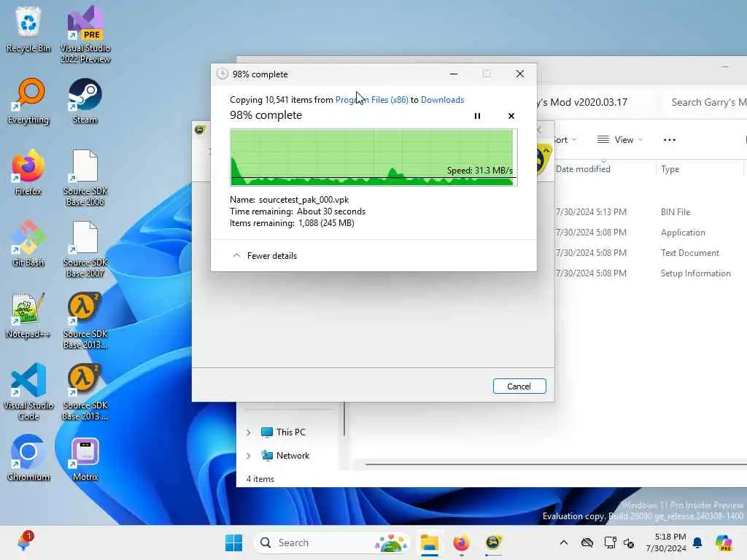Click the copy speed progress graph

pos(373,157)
